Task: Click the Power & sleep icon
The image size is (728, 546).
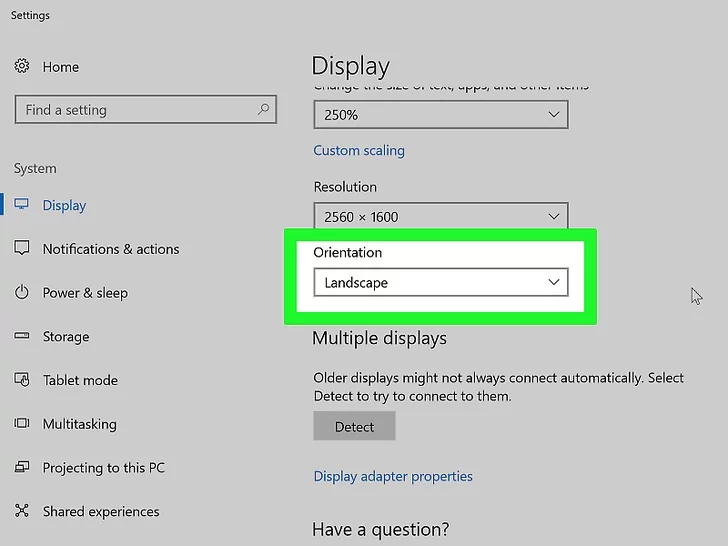Action: (x=22, y=293)
